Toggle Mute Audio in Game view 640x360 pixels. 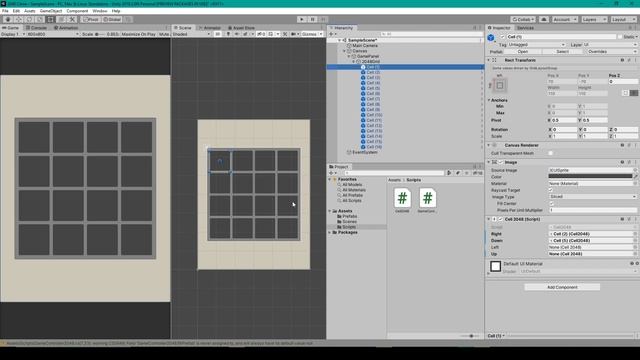point(164,34)
